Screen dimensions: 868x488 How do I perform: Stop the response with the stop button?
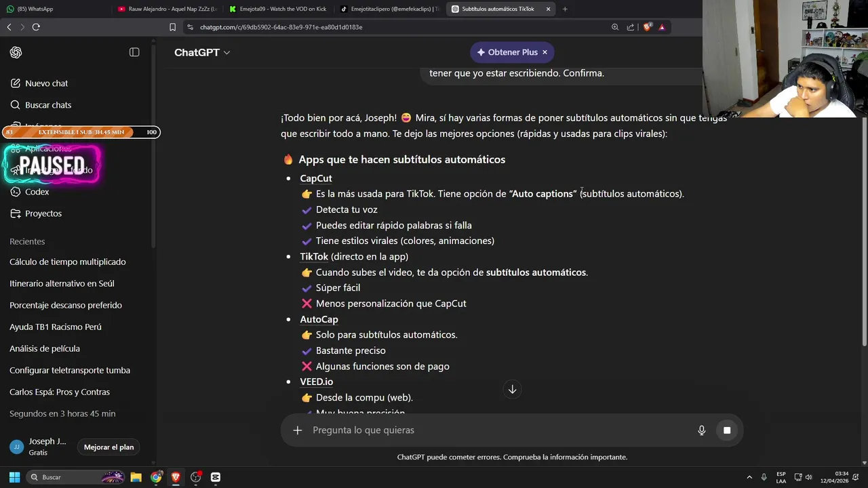(726, 430)
